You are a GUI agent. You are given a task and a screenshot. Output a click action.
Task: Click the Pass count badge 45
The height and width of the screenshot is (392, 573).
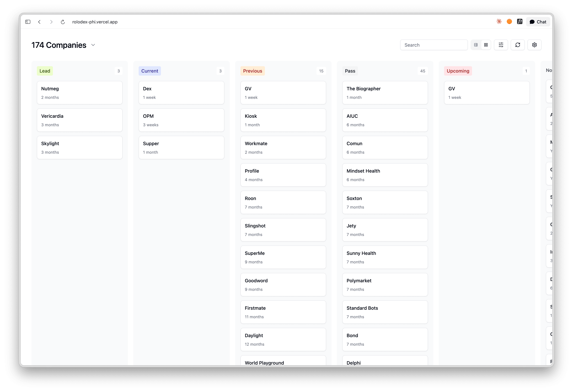point(423,71)
